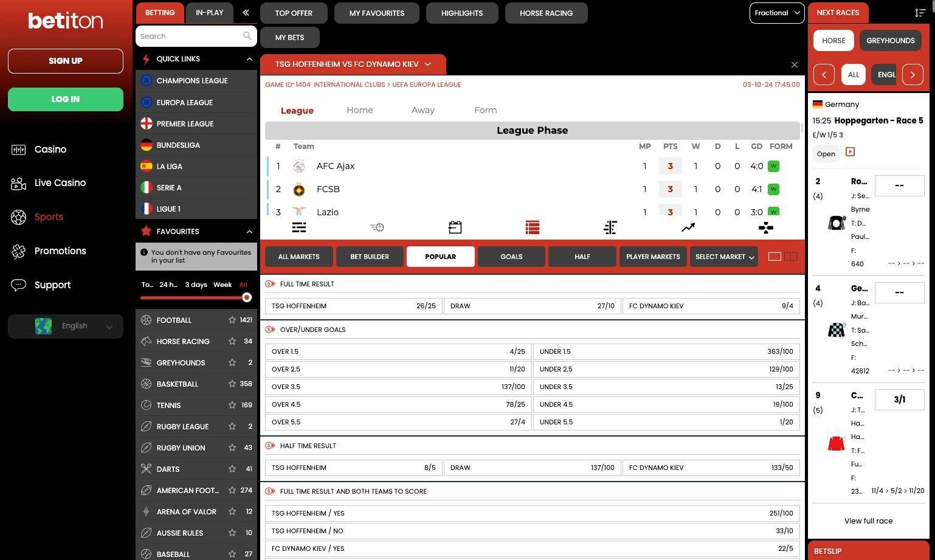935x560 pixels.
Task: Click the Football sport icon
Action: click(146, 320)
